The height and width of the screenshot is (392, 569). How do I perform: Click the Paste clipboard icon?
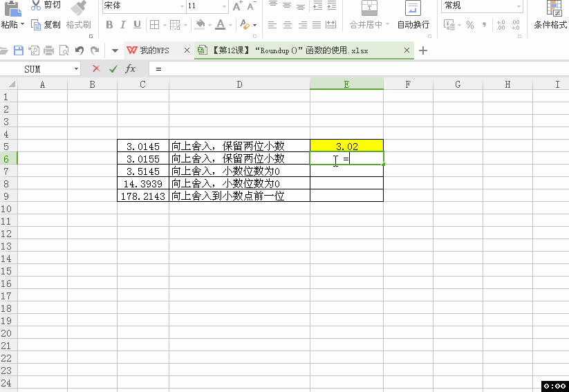[x=12, y=9]
